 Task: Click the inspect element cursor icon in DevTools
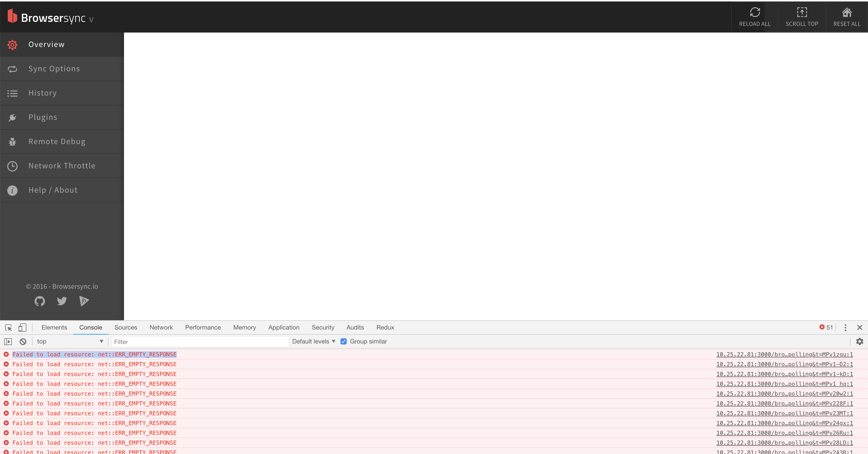click(8, 327)
